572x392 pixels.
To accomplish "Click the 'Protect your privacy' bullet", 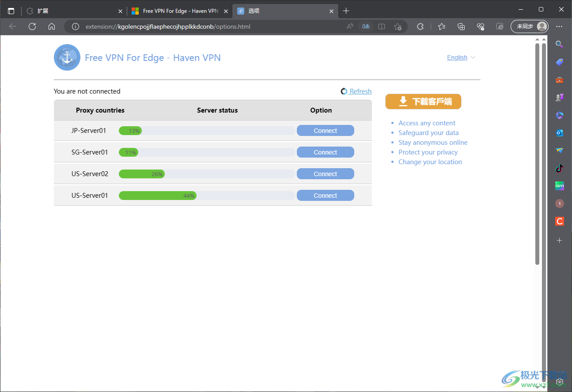I will 428,152.
